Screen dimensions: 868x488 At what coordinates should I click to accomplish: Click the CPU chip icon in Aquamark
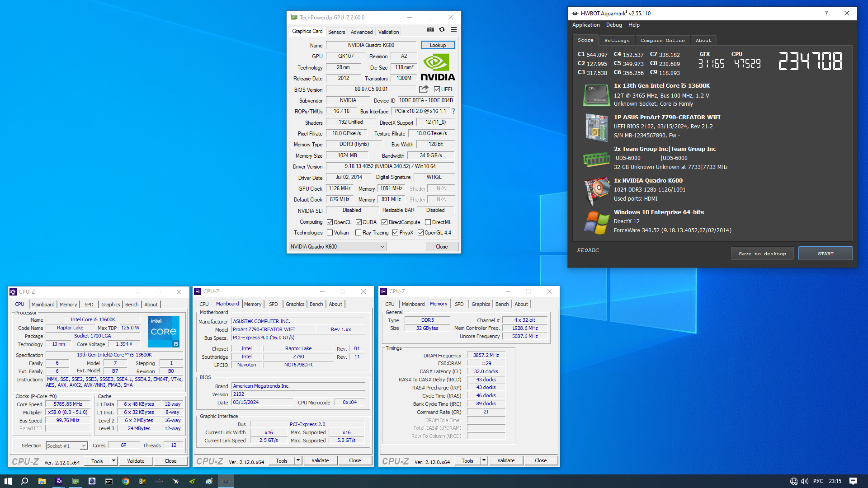click(596, 95)
